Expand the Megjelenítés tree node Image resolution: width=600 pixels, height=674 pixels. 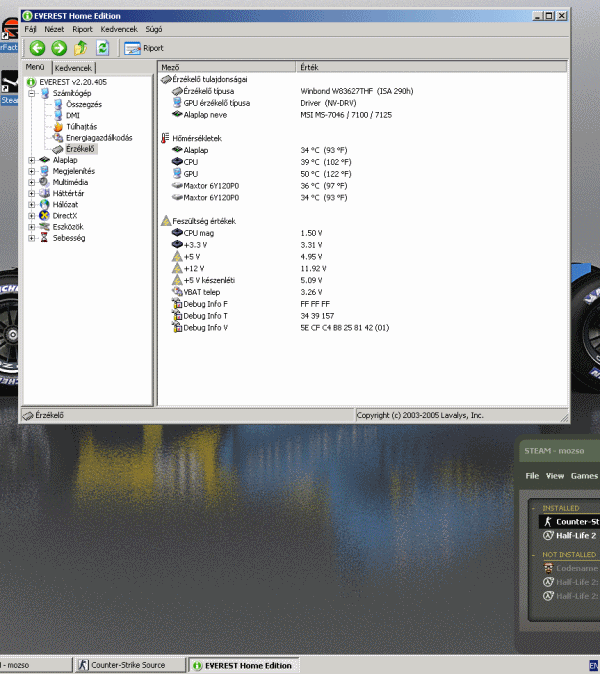point(31,171)
